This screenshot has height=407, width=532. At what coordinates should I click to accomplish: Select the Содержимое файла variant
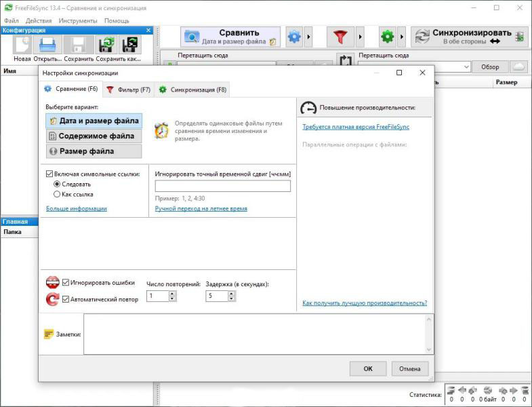tap(94, 136)
